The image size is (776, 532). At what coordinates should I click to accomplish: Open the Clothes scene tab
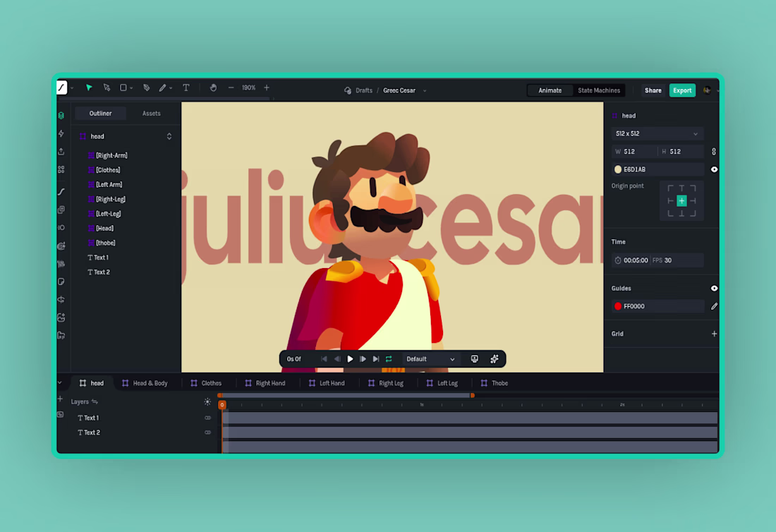(207, 383)
